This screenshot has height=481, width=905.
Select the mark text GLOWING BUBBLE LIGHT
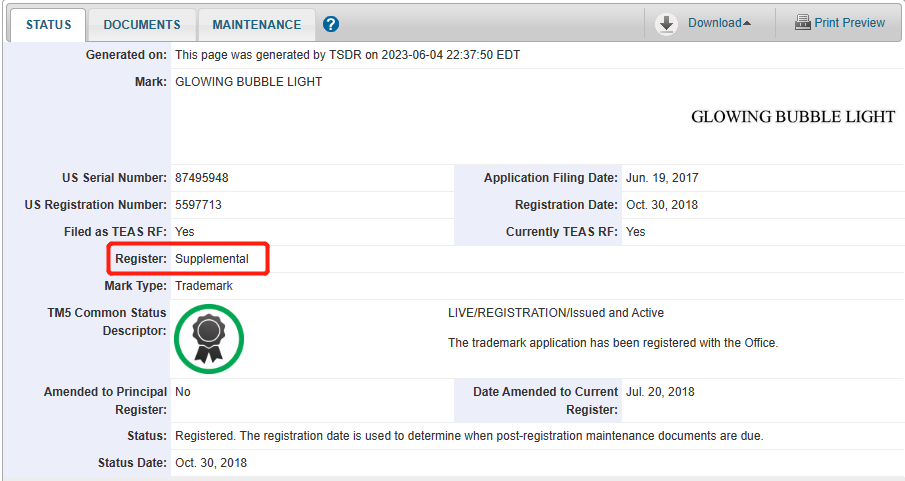[x=249, y=82]
